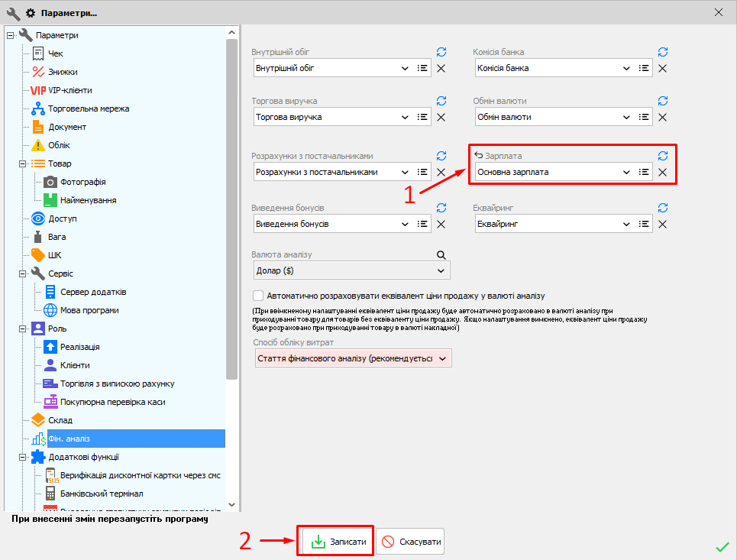737x560 pixels.
Task: Click magnifier icon above Валюта аналізу
Action: click(x=441, y=254)
